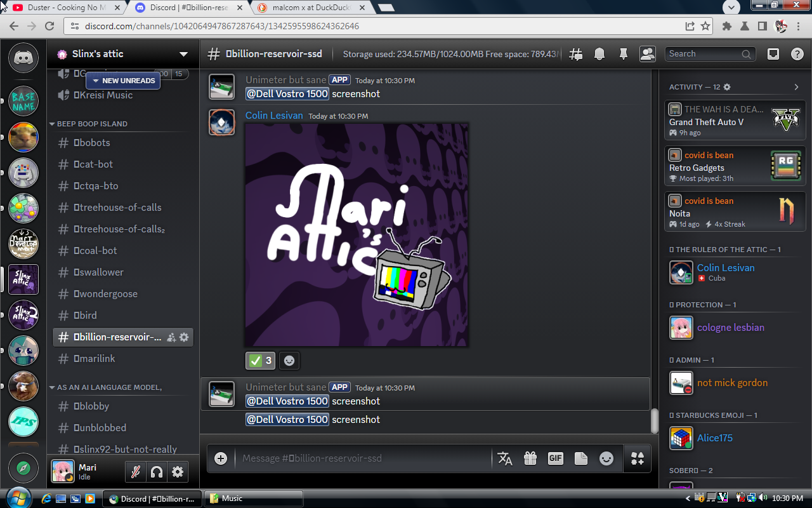
Task: Open the Threads icon in channel header
Action: (576, 54)
